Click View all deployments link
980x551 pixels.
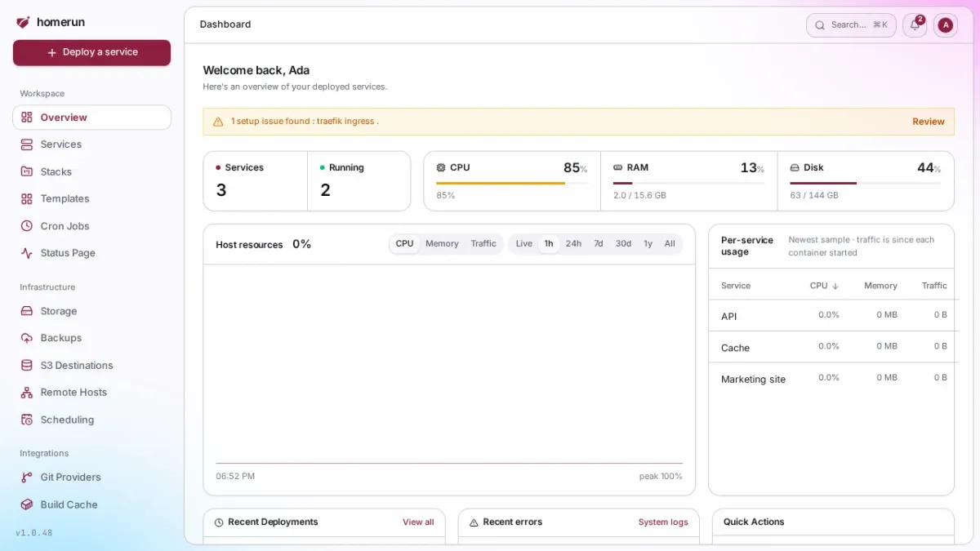[x=418, y=522]
